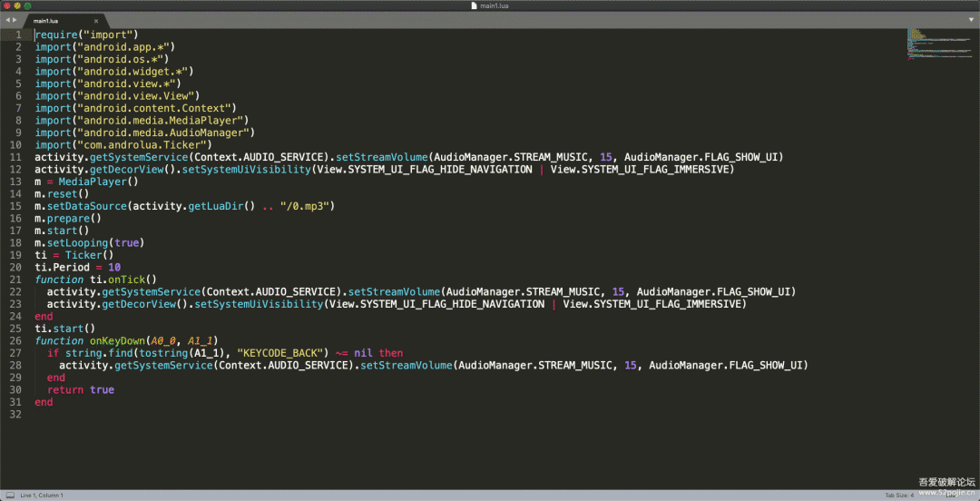The image size is (980, 501).
Task: Click the next tab arrow in the tab bar
Action: pos(15,20)
